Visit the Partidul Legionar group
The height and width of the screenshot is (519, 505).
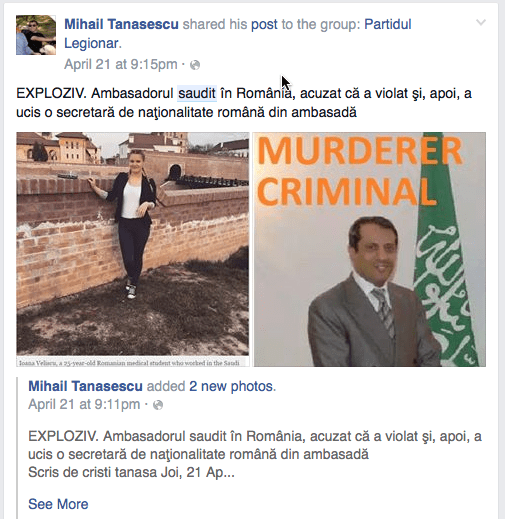pos(388,24)
